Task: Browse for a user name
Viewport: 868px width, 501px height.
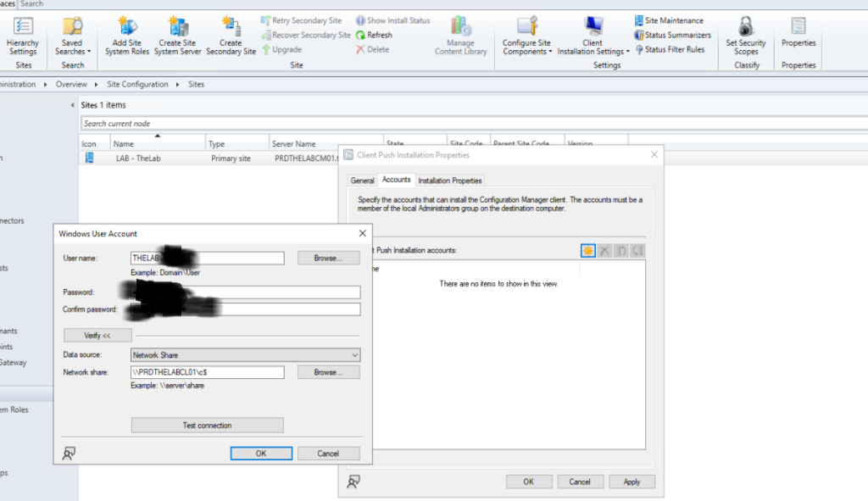Action: coord(328,258)
